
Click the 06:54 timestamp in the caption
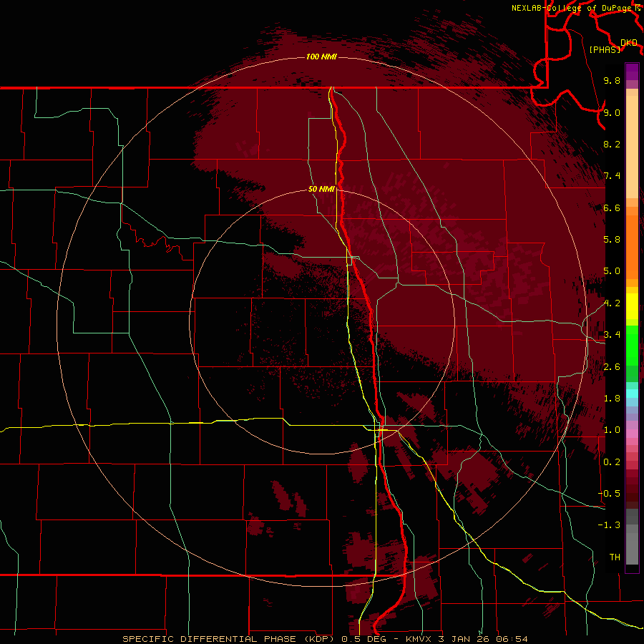click(512, 639)
